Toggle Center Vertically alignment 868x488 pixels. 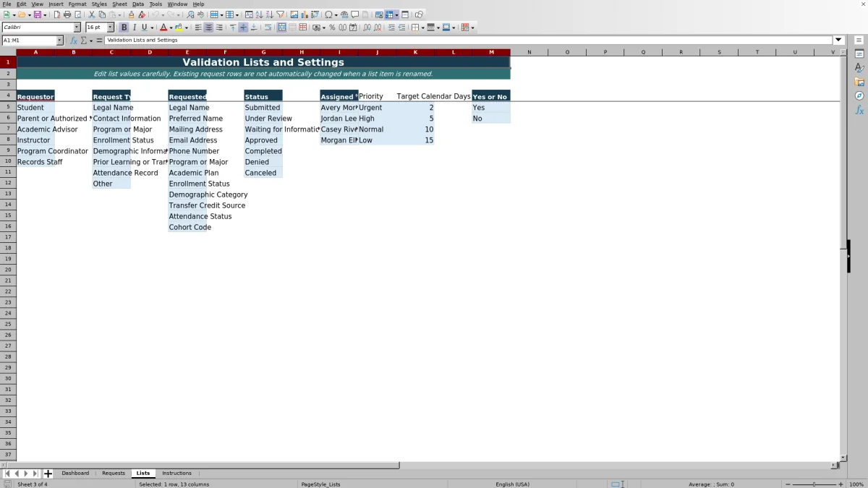pos(243,27)
